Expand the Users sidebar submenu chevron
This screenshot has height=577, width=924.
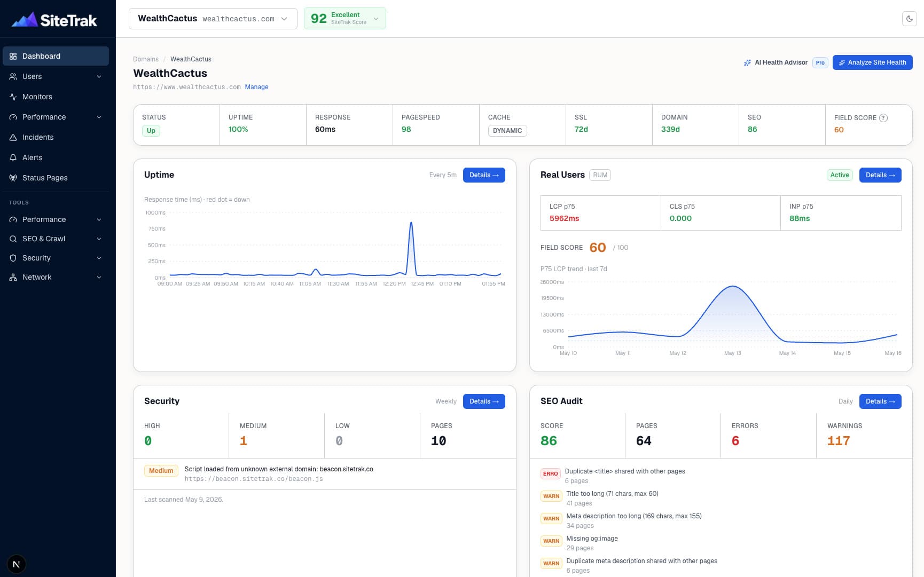click(x=99, y=76)
